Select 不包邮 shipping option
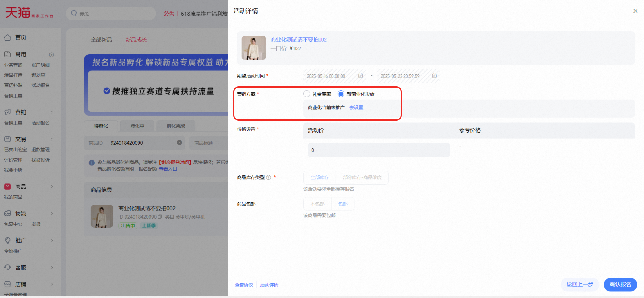This screenshot has height=298, width=644. [317, 204]
